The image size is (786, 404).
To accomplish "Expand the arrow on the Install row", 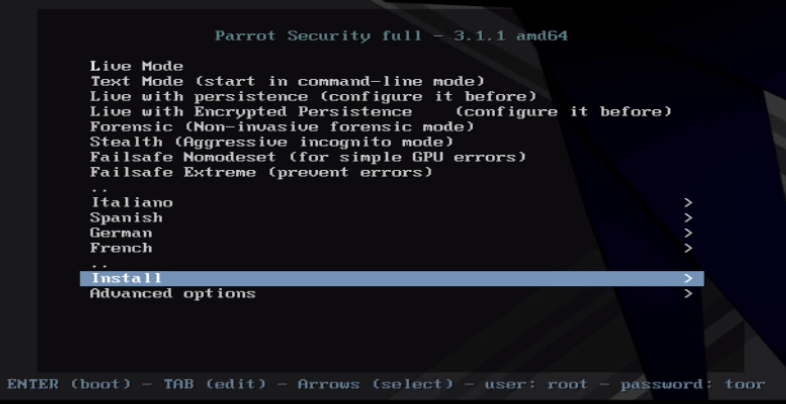I will pyautogui.click(x=688, y=278).
